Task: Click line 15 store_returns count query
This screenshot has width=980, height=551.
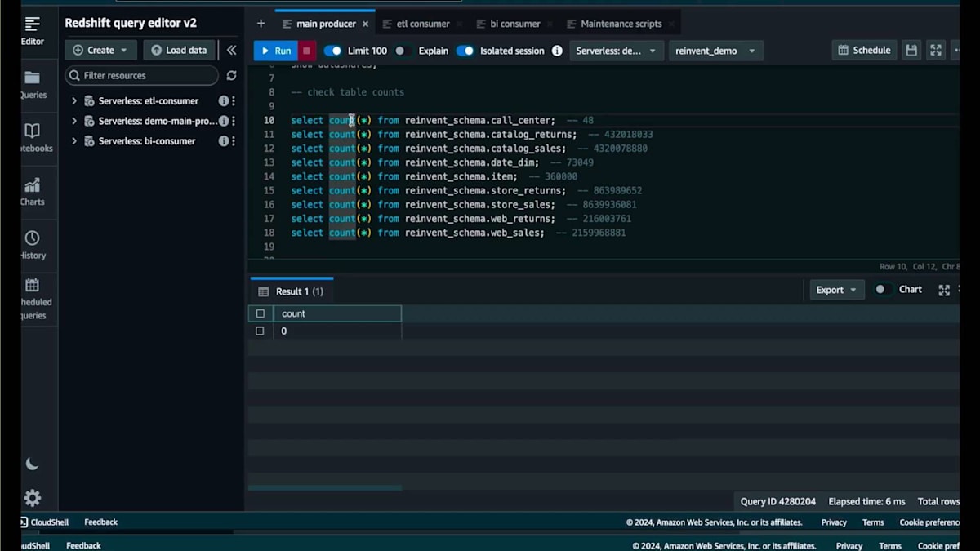Action: click(x=466, y=190)
